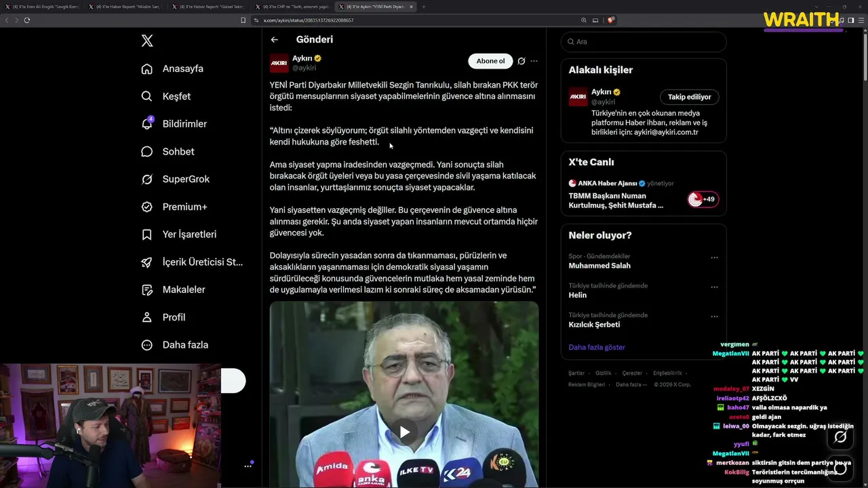Open Makaleler articles page
The height and width of the screenshot is (488, 868).
coord(173,289)
